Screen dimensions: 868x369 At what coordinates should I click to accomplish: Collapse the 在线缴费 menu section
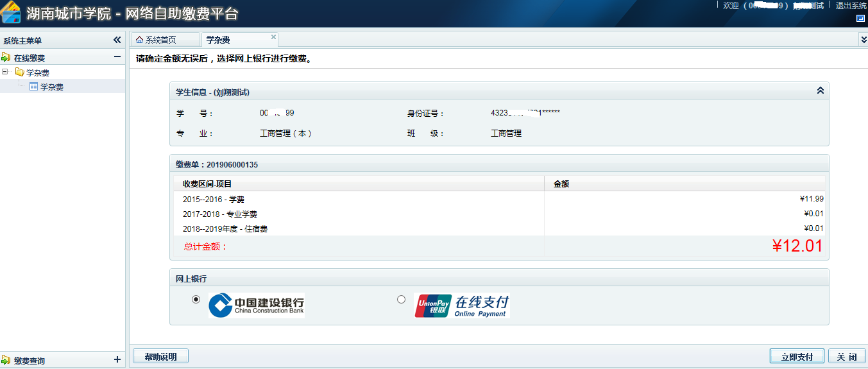tap(117, 57)
